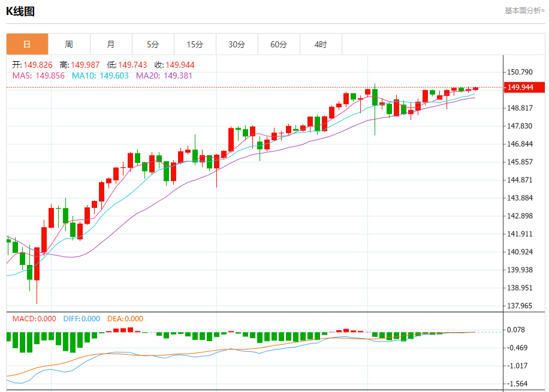The image size is (549, 392).
Task: Click the 147.830 price axis label
Action: pyautogui.click(x=520, y=126)
